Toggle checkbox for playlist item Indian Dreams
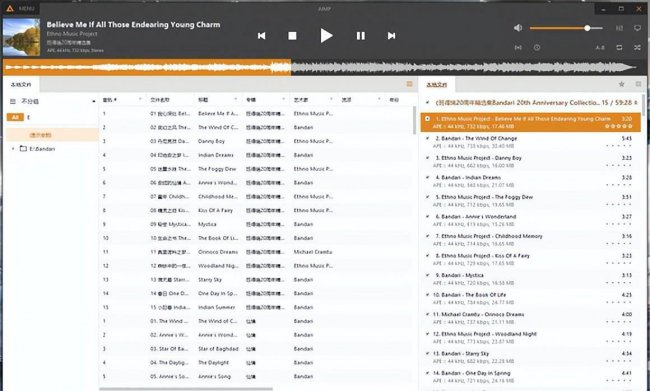 point(427,177)
